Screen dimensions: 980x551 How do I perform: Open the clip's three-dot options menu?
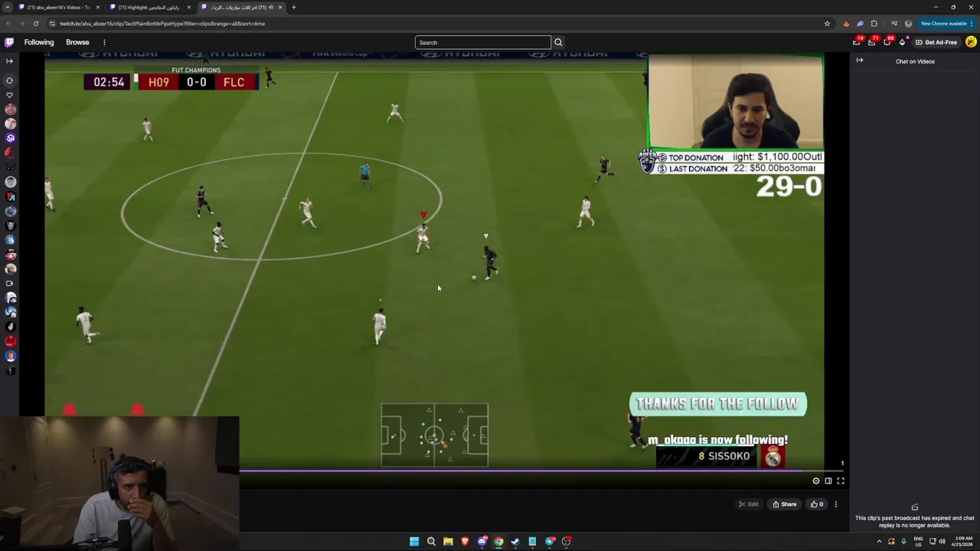coord(836,504)
